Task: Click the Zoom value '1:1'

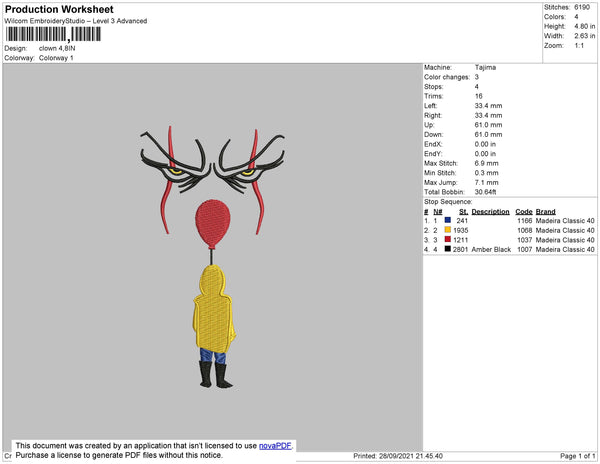Action: point(579,46)
